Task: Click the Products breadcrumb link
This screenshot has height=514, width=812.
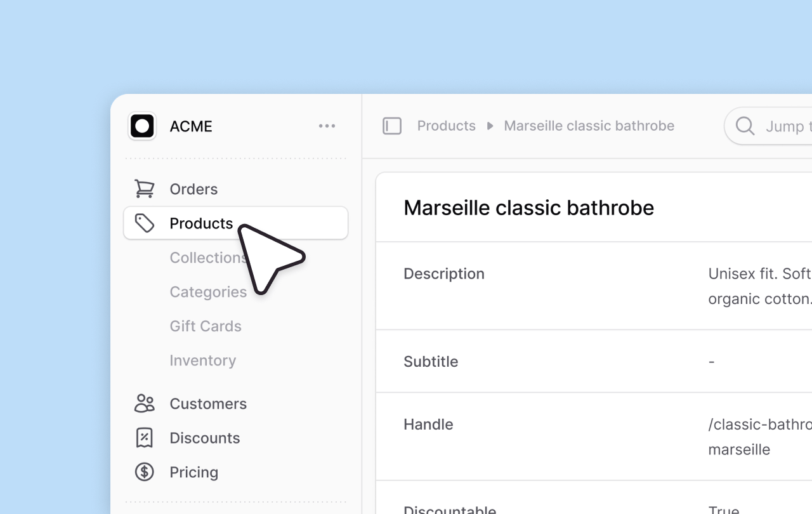Action: pyautogui.click(x=446, y=126)
